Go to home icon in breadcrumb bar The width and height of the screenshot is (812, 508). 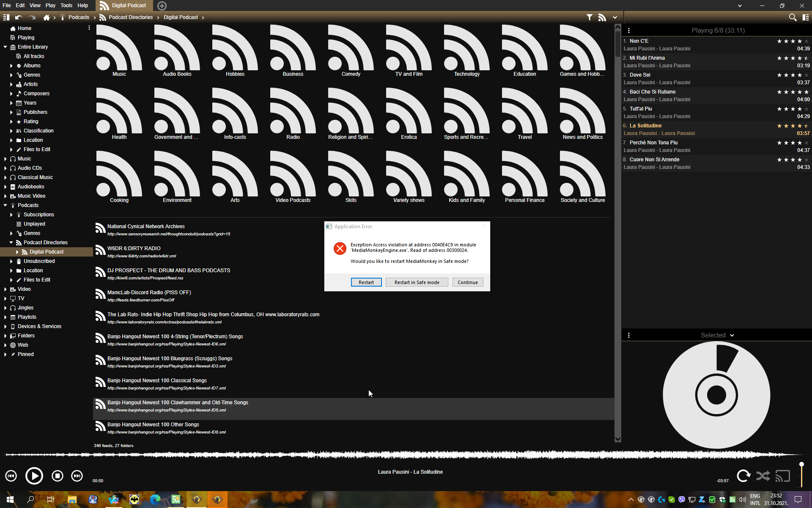(47, 17)
